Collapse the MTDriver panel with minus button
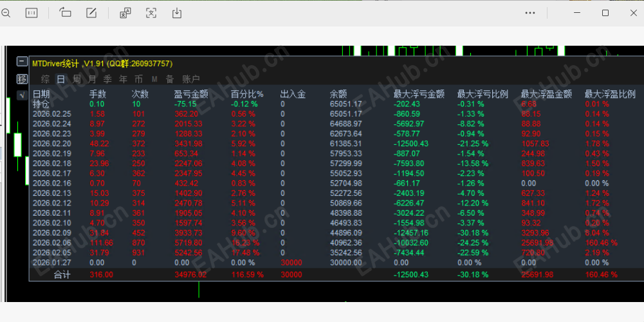Viewport: 644px width, 322px height. [22, 62]
